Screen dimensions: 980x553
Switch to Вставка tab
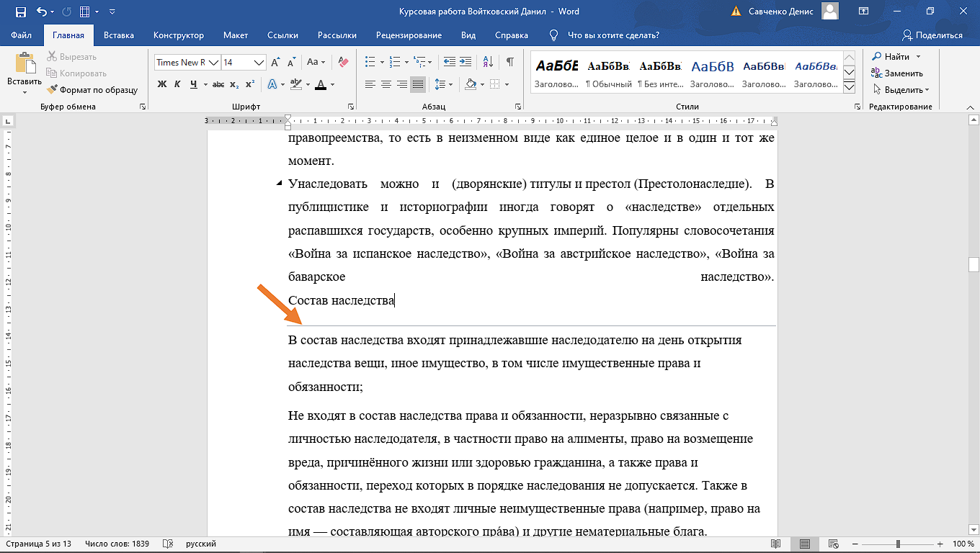click(x=119, y=35)
